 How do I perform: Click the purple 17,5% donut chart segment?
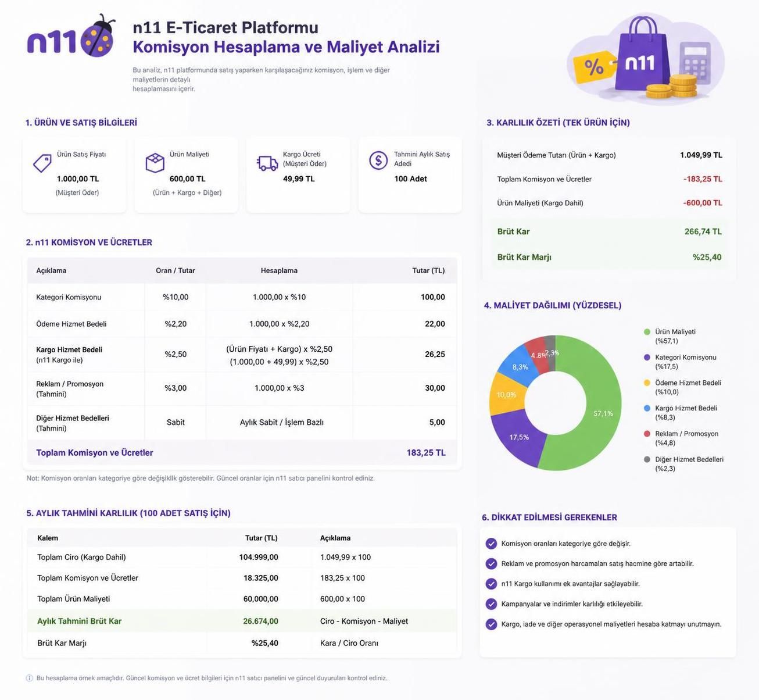pos(519,437)
